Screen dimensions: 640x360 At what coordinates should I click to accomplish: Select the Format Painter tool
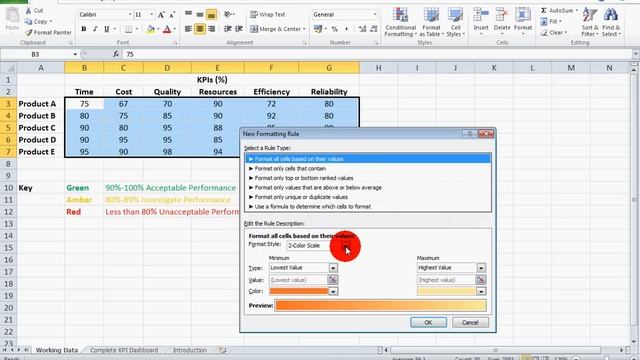[x=48, y=32]
